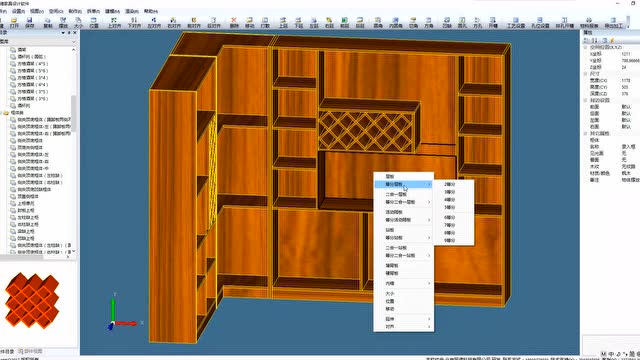The height and width of the screenshot is (360, 640).
Task: Click the 打开 (open) folder toolbar icon
Action: [x=14, y=22]
